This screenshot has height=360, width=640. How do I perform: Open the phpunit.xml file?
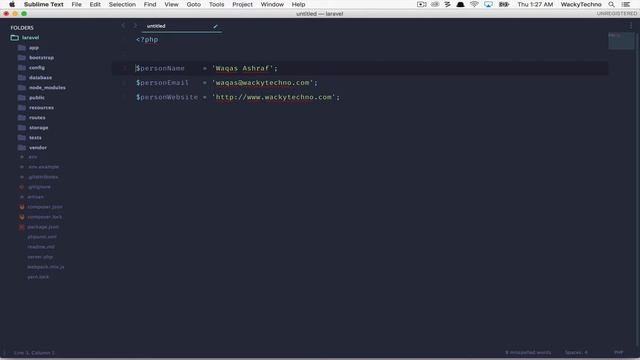42,237
